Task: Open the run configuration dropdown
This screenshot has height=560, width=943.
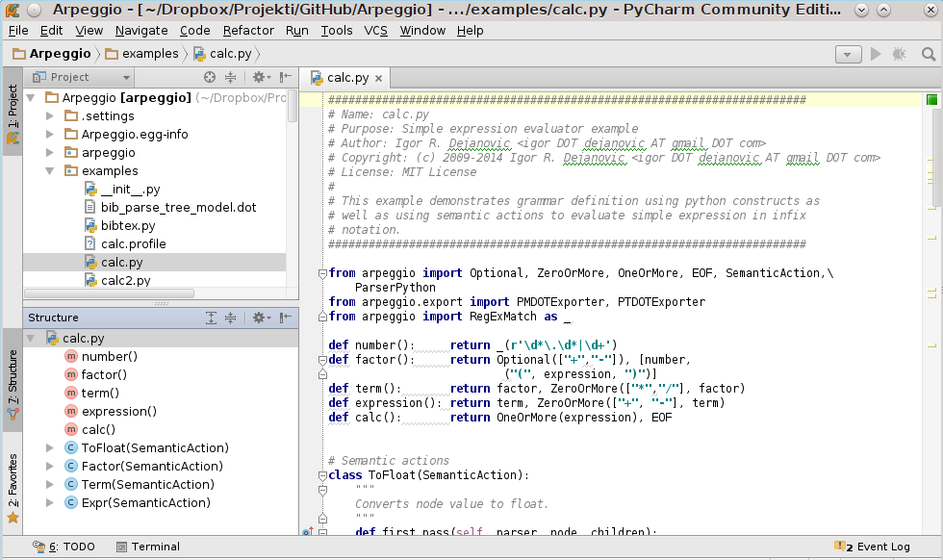Action: [x=848, y=54]
